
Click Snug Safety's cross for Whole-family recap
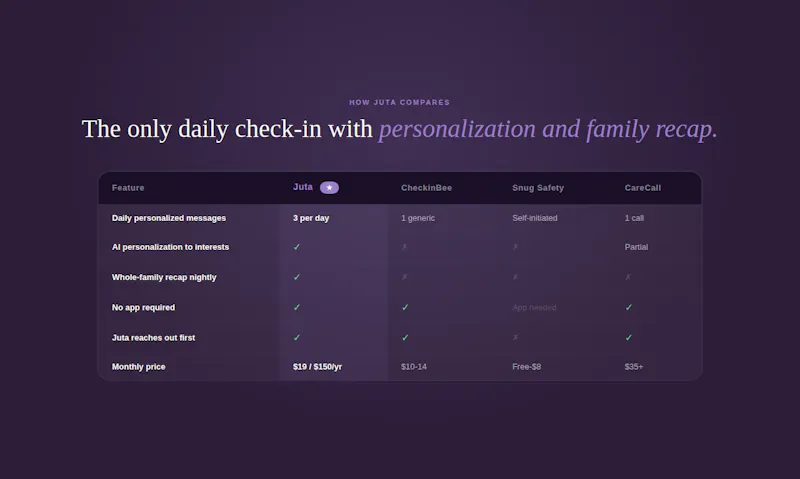515,277
